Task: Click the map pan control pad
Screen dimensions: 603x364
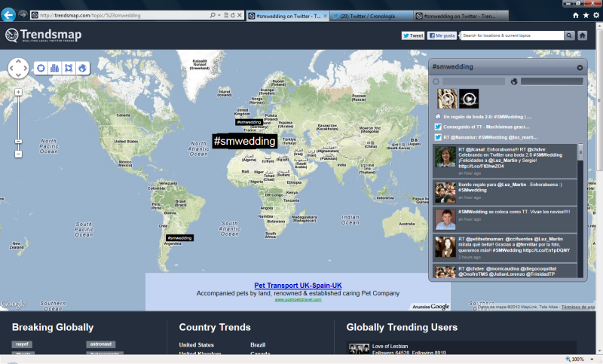Action: pyautogui.click(x=18, y=69)
